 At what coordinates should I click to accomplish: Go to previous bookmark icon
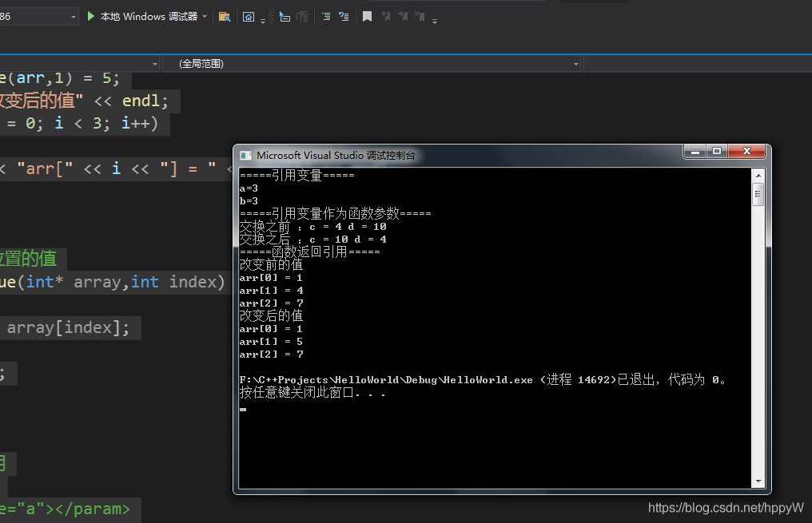point(386,17)
